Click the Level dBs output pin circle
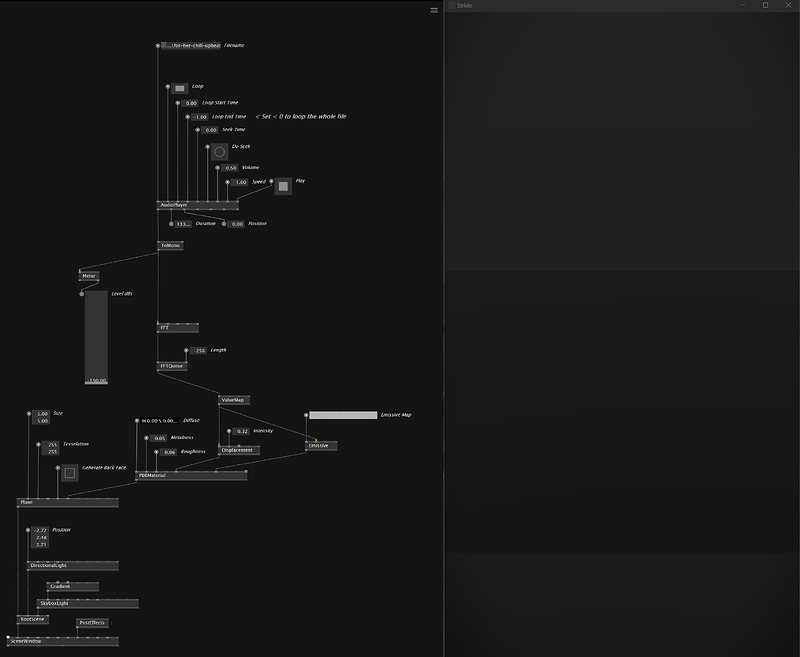Viewport: 800px width, 657px height. coord(82,294)
